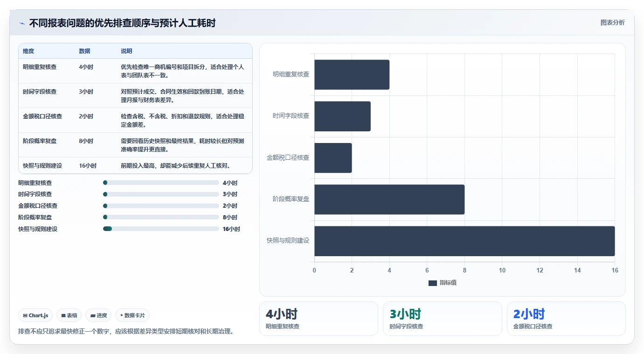The image size is (644, 354).
Task: Click description starting 检查含税、不含税
Action: point(182,121)
